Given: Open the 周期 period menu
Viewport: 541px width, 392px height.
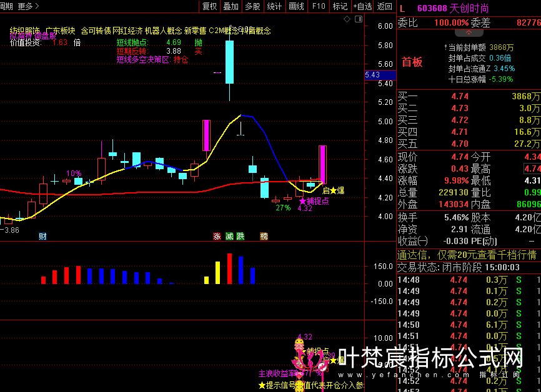Looking at the screenshot, I should (6, 6).
